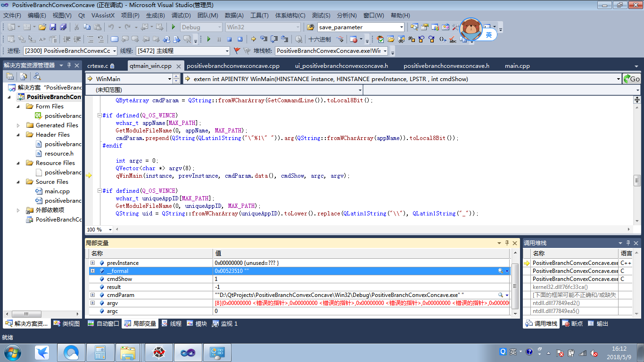Click the VAssistX spell check abc icon

coord(453,39)
